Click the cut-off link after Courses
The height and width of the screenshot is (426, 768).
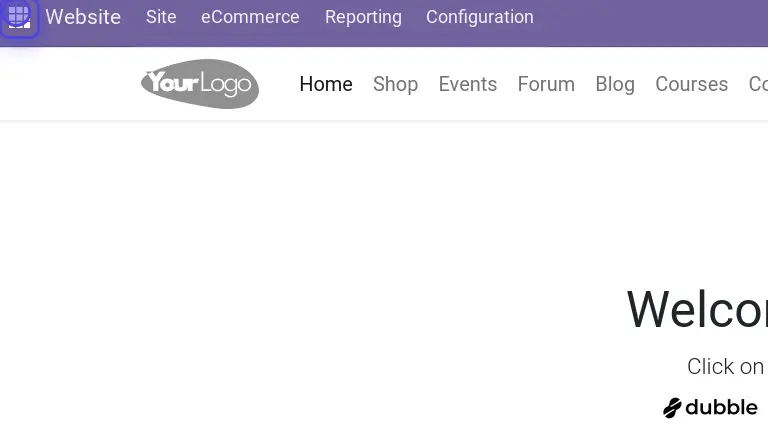pos(758,84)
